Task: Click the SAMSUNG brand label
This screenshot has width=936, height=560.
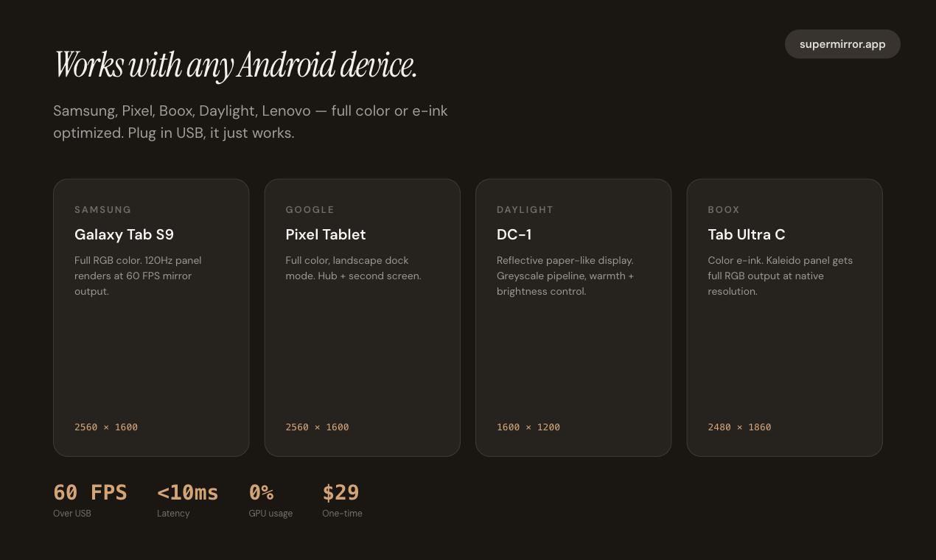Action: [103, 210]
